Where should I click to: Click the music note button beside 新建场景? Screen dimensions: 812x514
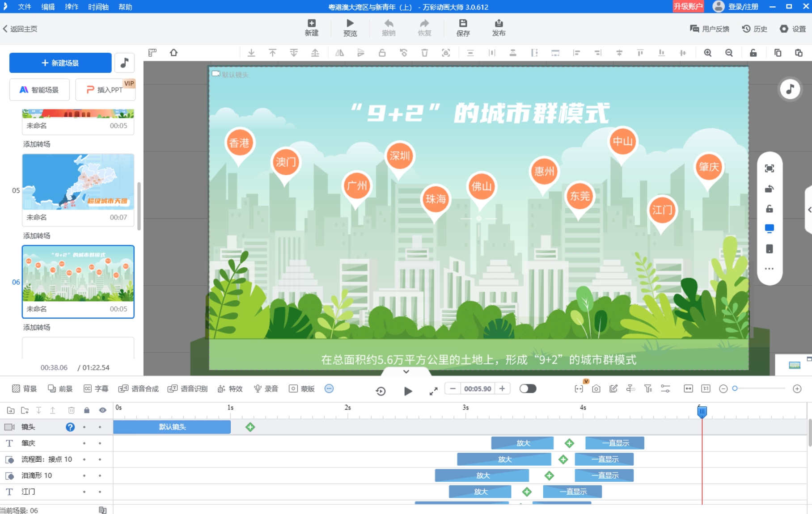click(x=125, y=63)
